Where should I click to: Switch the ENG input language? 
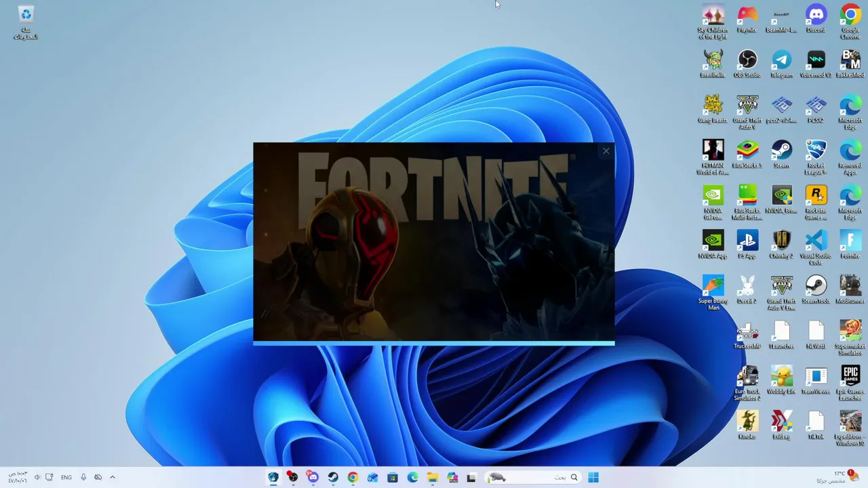tap(66, 477)
